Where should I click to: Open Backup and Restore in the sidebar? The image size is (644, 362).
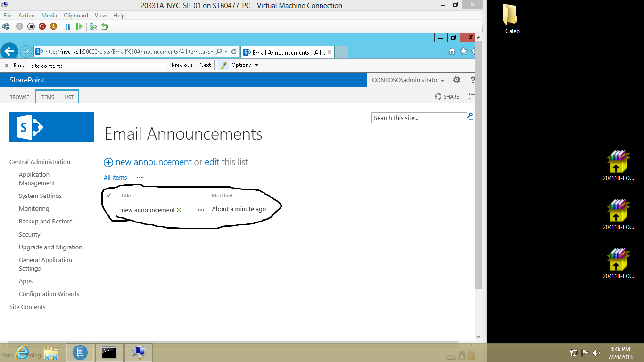[x=46, y=222]
